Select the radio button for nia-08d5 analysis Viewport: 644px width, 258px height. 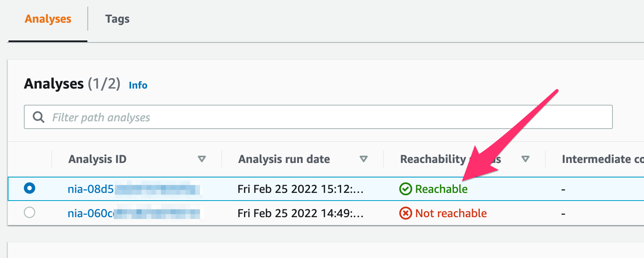[30, 188]
